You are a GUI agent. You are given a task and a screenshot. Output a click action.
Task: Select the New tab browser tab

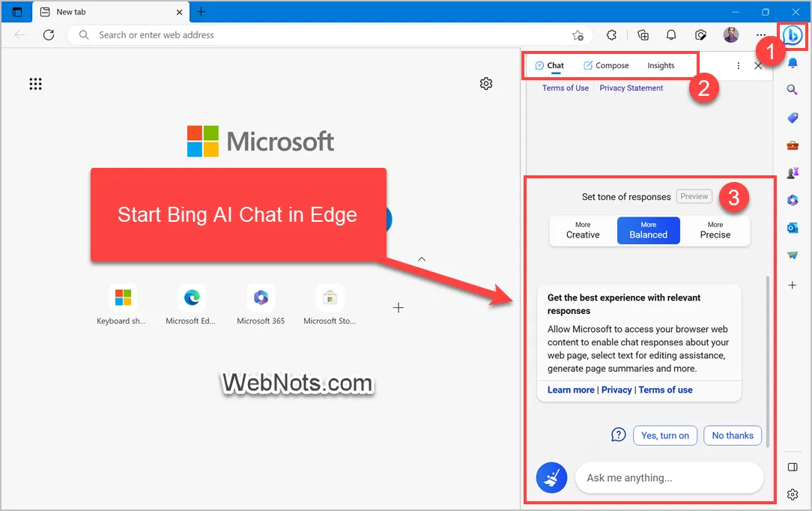coord(111,12)
